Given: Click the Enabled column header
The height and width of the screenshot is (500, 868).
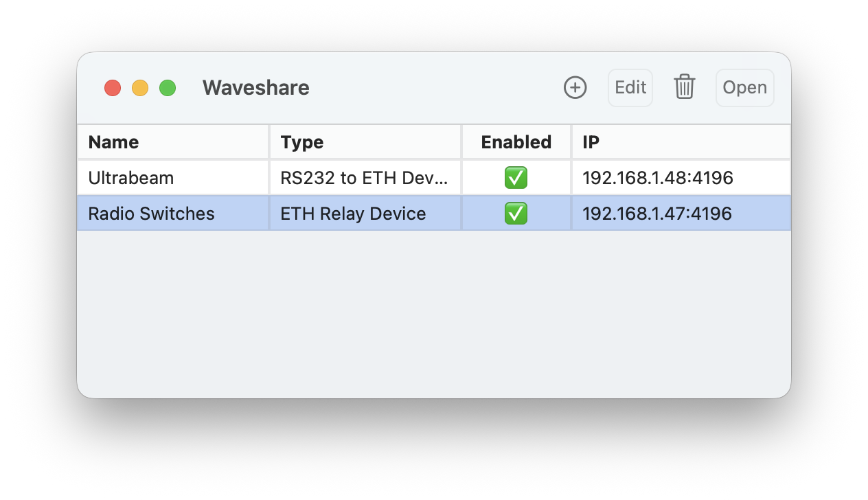Looking at the screenshot, I should pyautogui.click(x=516, y=142).
